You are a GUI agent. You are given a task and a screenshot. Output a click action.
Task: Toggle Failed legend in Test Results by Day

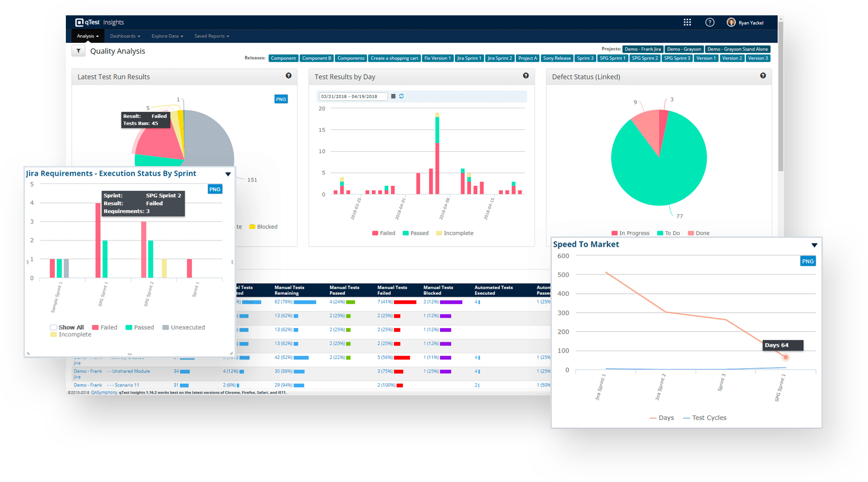coord(383,233)
